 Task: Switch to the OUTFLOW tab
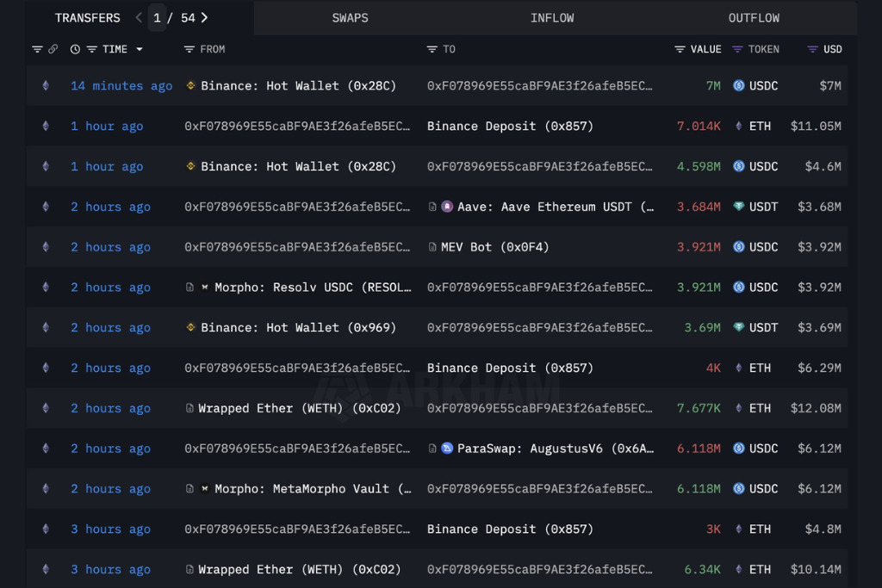pos(754,18)
